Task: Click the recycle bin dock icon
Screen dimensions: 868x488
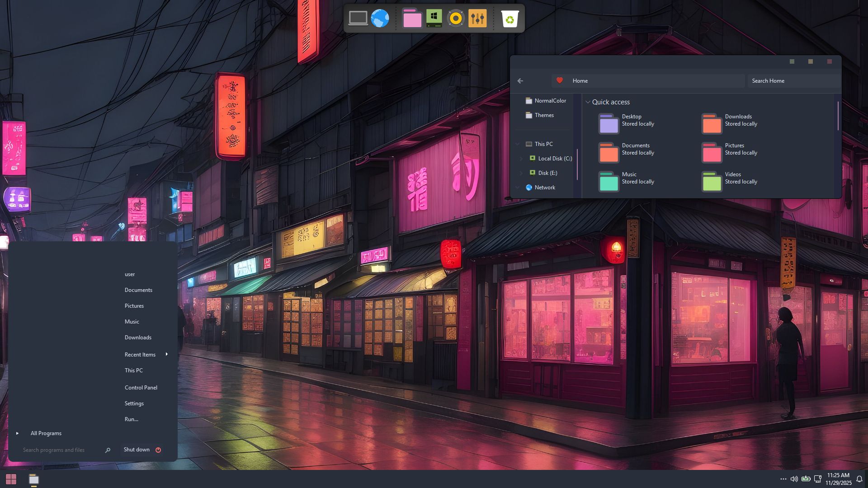Action: (509, 19)
